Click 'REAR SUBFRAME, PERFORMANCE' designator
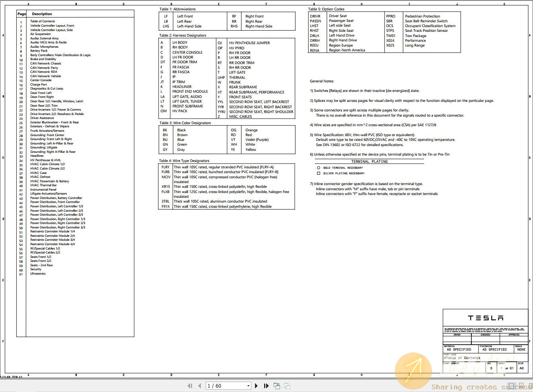533x392 pixels. pos(257,92)
